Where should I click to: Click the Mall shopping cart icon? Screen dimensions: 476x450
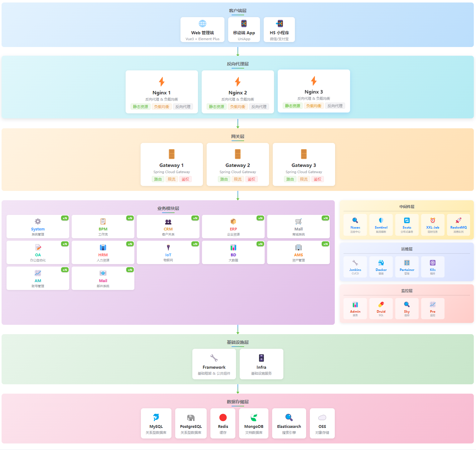pyautogui.click(x=298, y=221)
